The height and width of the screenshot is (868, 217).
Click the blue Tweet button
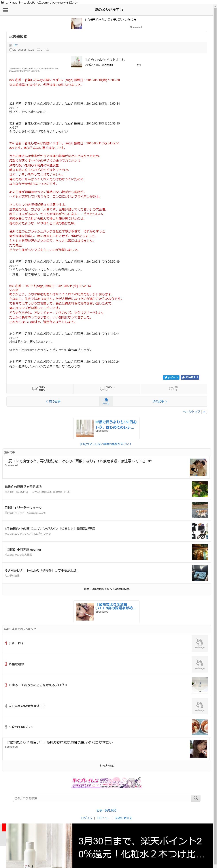pyautogui.click(x=171, y=377)
